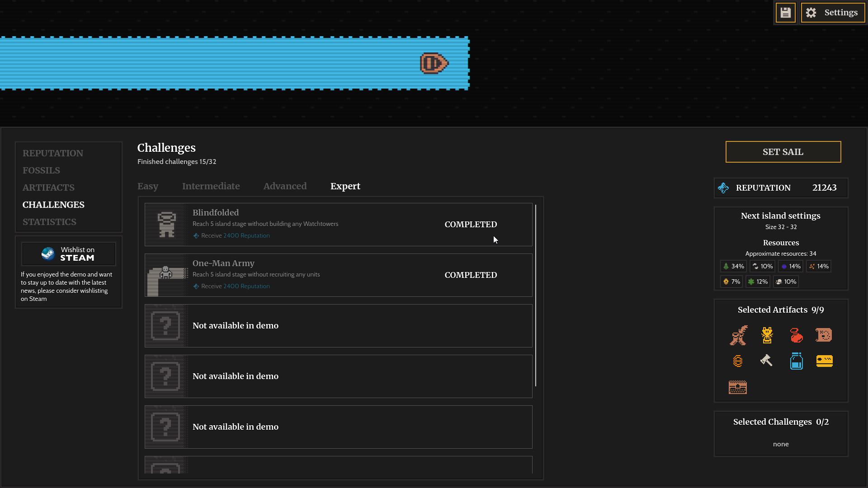Click Wishlist on Steam link

[x=69, y=254]
